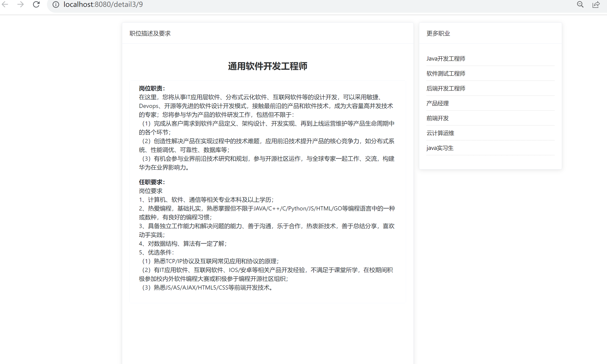607x364 pixels.
Task: Select the URL localhost:8080/detail3/9
Action: 103,4
